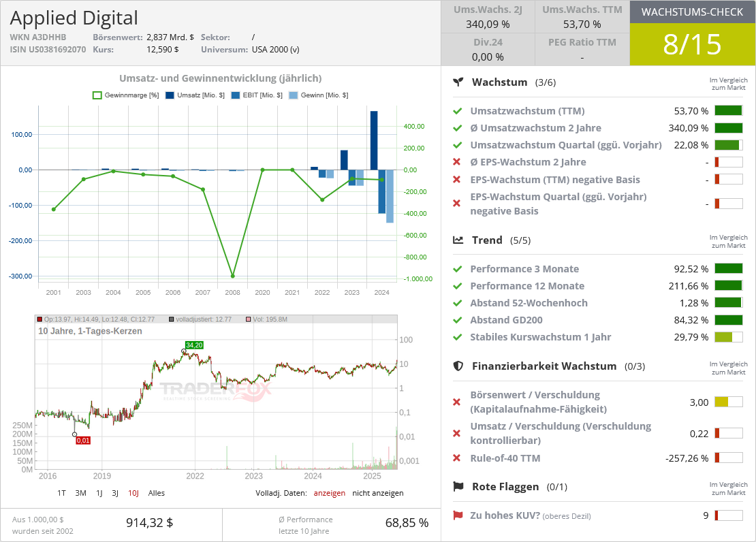Click 211,66 % Performance 12 Monate value
Image resolution: width=756 pixels, height=542 pixels.
pyautogui.click(x=689, y=286)
